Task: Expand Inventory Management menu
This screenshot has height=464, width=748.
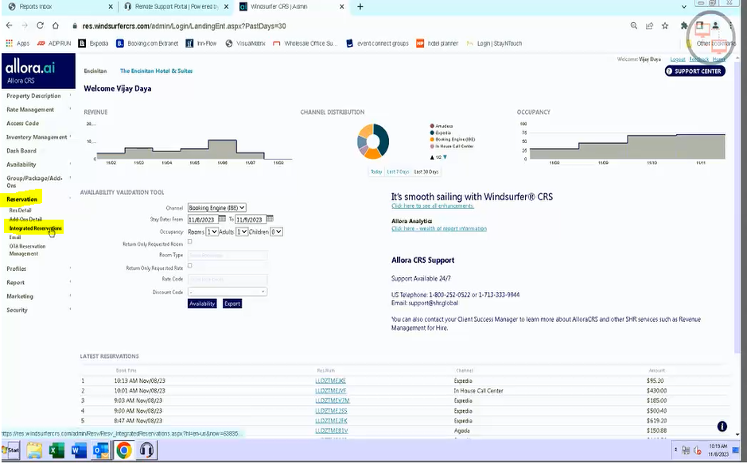Action: tap(36, 137)
